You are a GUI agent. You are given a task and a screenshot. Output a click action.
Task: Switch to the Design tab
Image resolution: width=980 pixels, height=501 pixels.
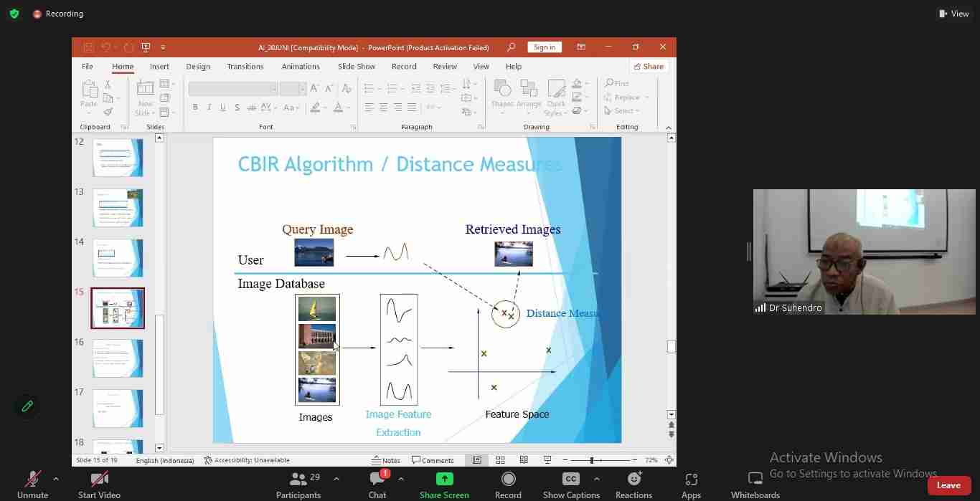(198, 66)
